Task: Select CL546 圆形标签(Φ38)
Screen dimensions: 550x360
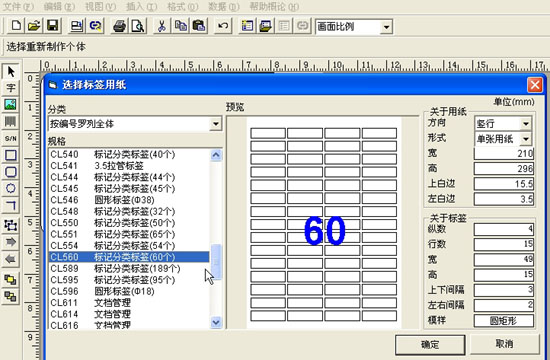Action: point(129,200)
